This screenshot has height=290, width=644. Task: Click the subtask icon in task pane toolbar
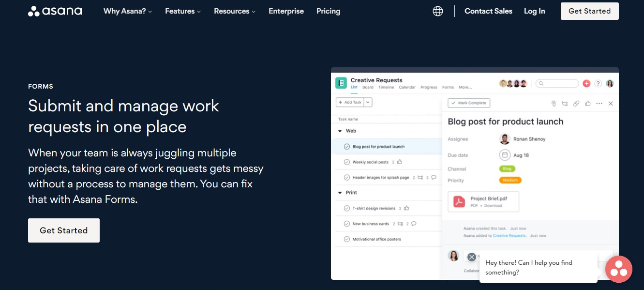pos(565,104)
